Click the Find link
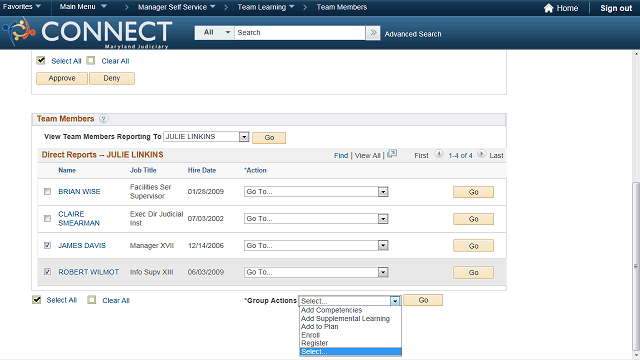 (341, 156)
